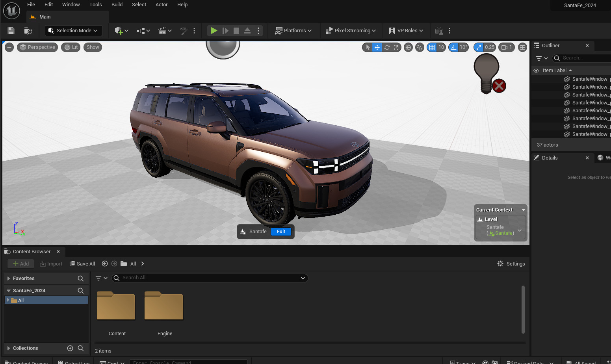Open the Perspective view dropdown
The image size is (611, 364).
point(37,47)
